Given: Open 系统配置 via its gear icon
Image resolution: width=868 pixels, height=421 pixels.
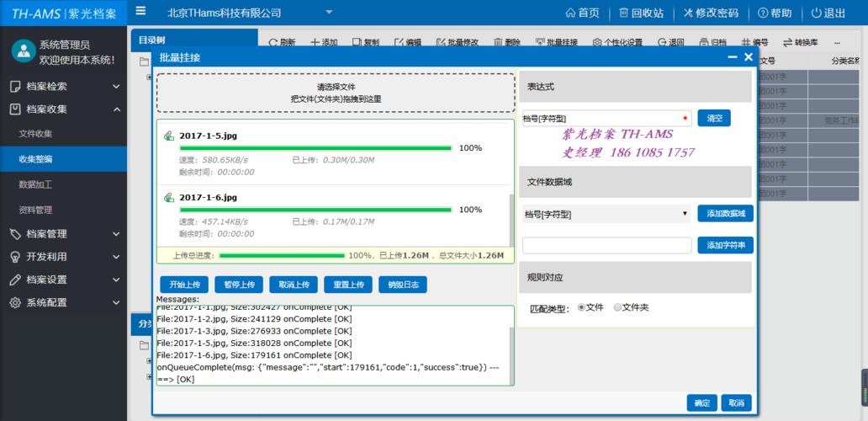Looking at the screenshot, I should tap(15, 302).
